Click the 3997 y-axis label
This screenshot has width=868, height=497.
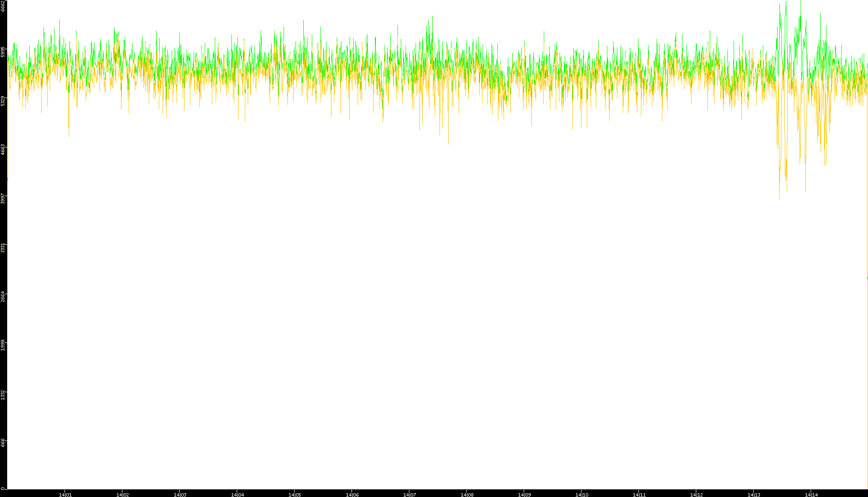(x=3, y=198)
